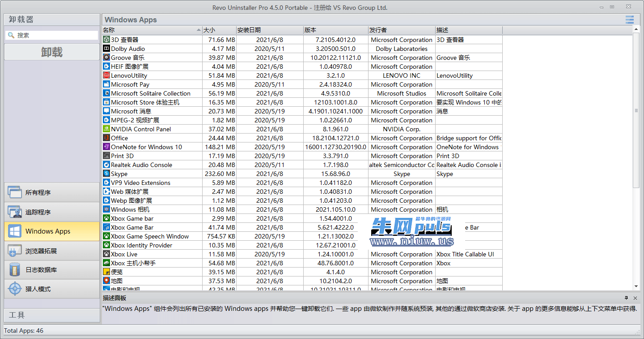Click the Dolby Audio app icon

pyautogui.click(x=106, y=49)
